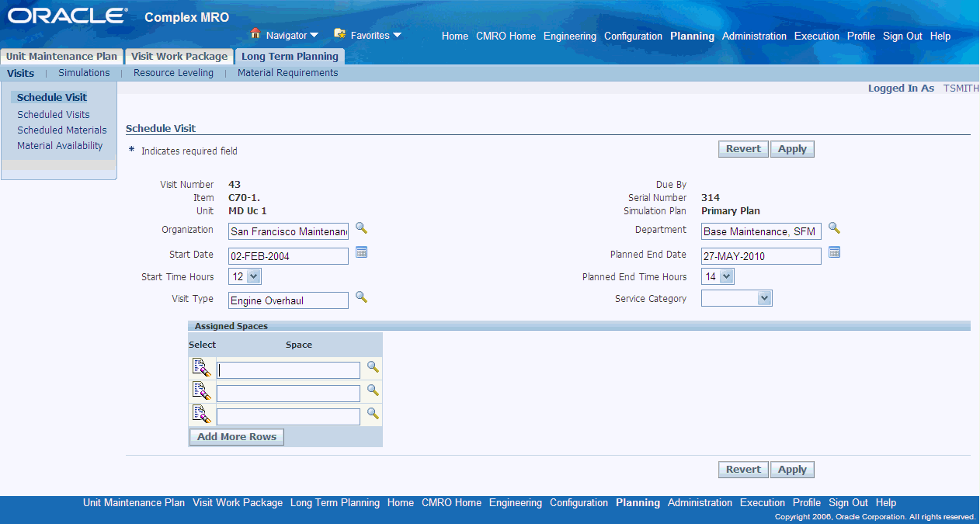Open the Start Time Hours dropdown
This screenshot has height=524, width=980.
pyautogui.click(x=245, y=276)
